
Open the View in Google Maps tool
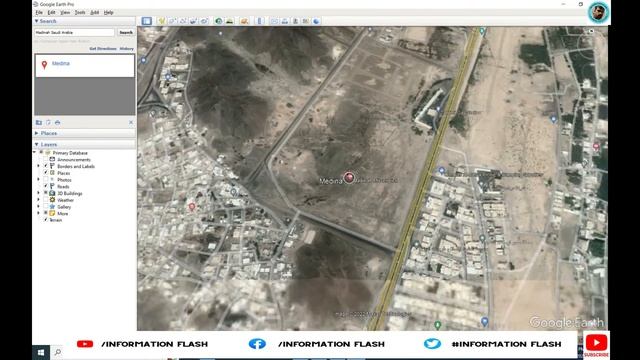306,21
